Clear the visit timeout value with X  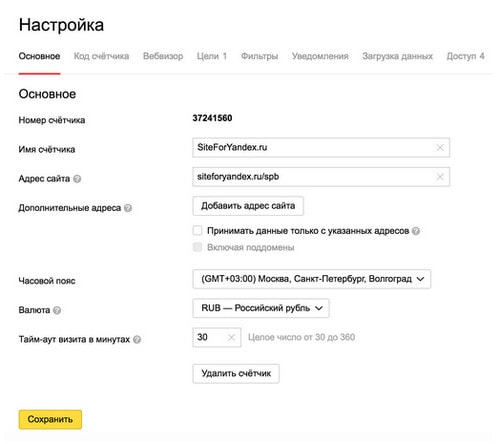pyautogui.click(x=231, y=337)
